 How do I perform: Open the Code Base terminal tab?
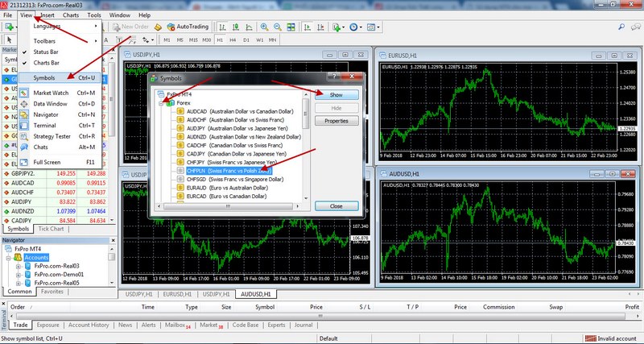pos(246,325)
